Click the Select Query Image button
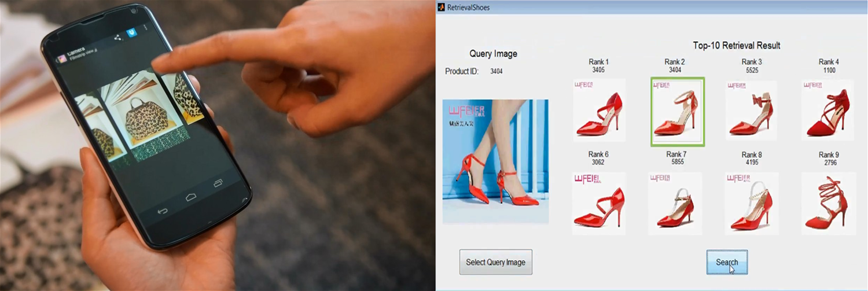The height and width of the screenshot is (291, 868). click(x=495, y=262)
